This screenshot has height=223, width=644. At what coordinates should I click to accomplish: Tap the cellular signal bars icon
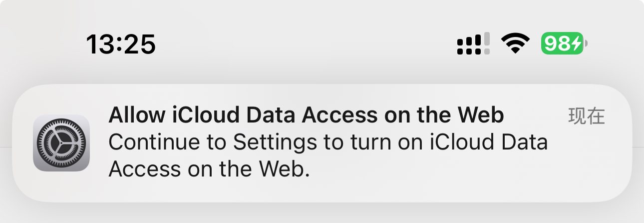[x=473, y=44]
